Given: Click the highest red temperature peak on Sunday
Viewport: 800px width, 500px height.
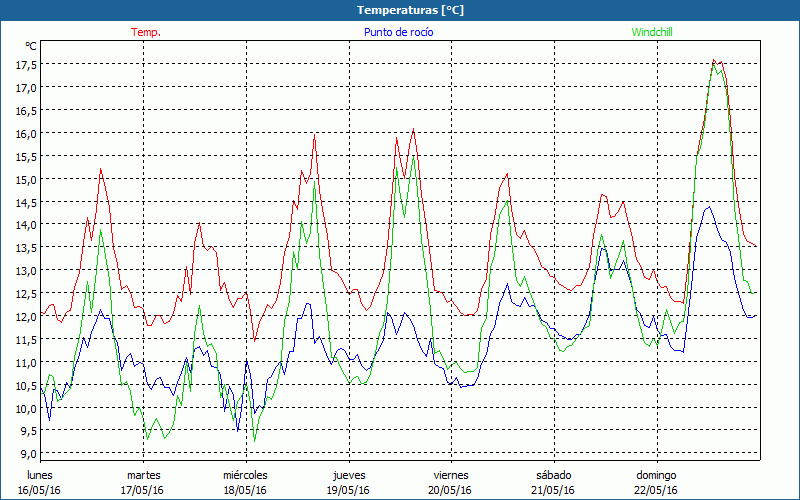Looking at the screenshot, I should (x=714, y=60).
